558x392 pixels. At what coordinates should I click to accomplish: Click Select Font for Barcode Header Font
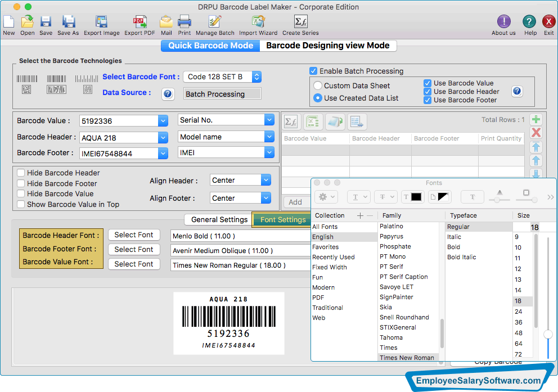point(134,235)
